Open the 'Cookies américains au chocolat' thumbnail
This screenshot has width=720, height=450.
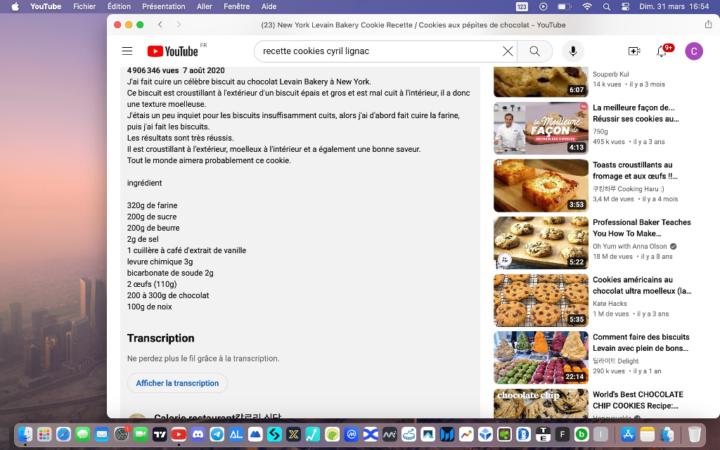coord(540,300)
